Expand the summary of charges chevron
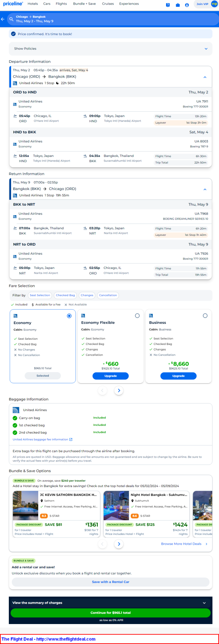This screenshot has height=644, width=219. tap(204, 603)
